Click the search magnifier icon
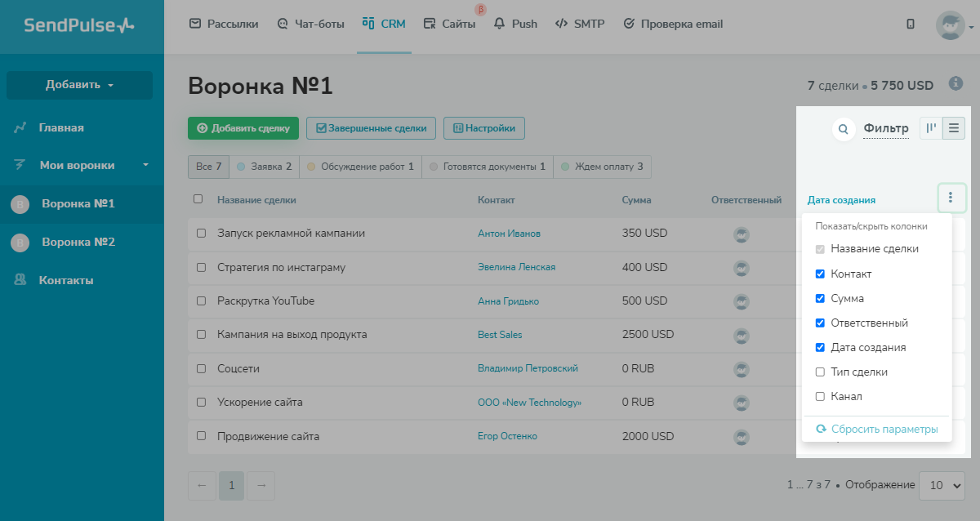 tap(844, 129)
